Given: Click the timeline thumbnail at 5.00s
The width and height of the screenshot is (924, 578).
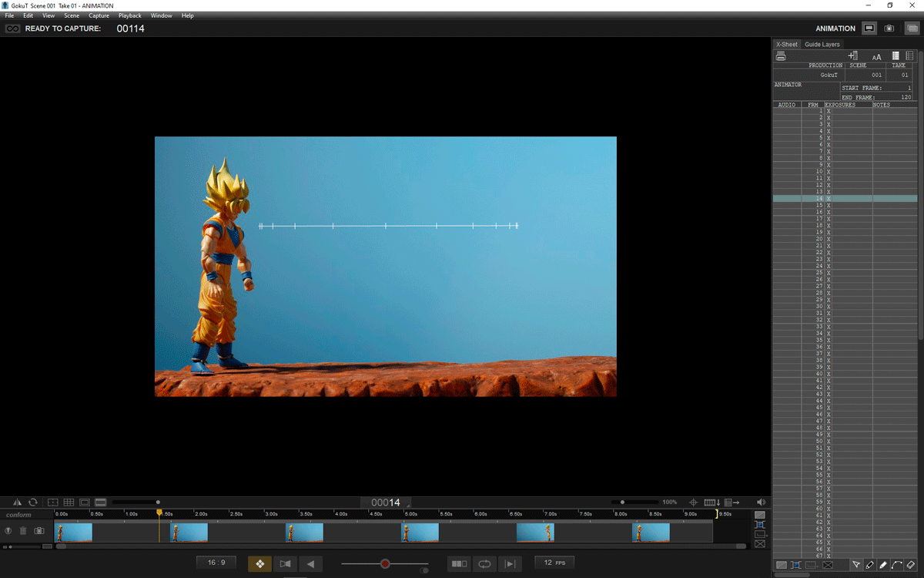Looking at the screenshot, I should 420,533.
